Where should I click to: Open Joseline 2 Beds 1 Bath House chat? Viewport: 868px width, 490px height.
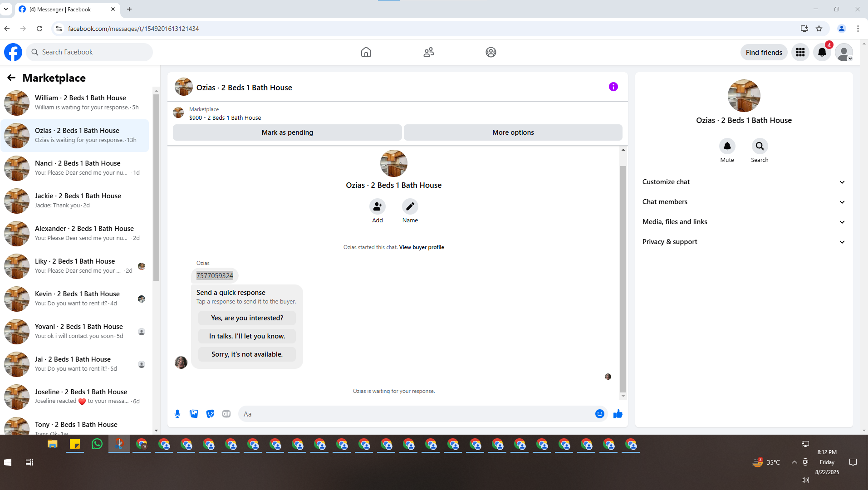[75, 397]
